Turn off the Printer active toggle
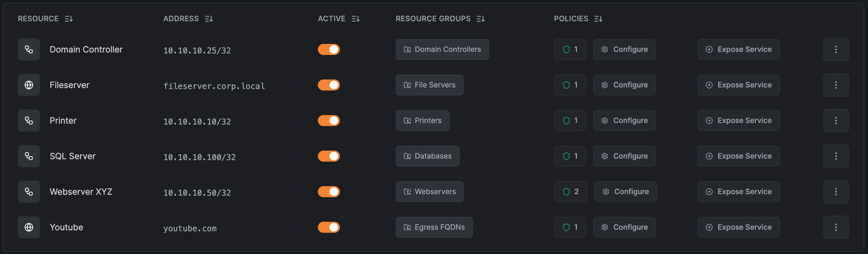 point(329,121)
